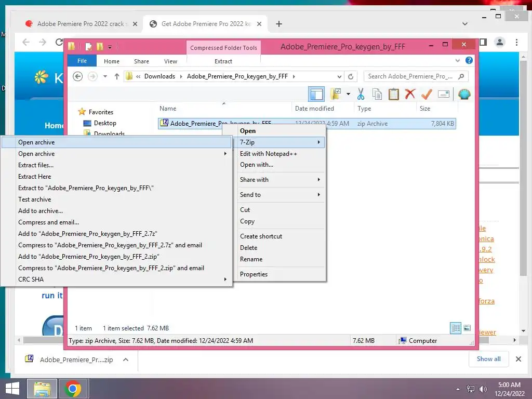Switch to large icons view in status bar
The width and height of the screenshot is (532, 399).
(467, 328)
